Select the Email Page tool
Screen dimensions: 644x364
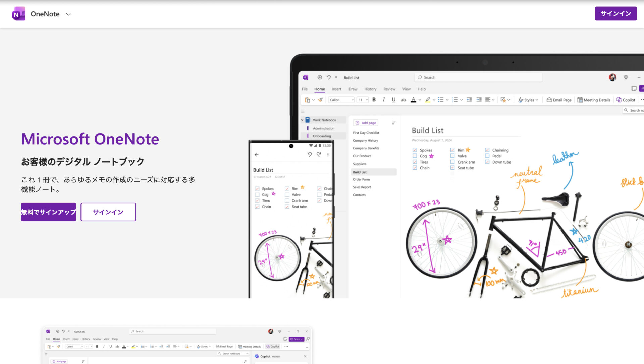coord(559,100)
